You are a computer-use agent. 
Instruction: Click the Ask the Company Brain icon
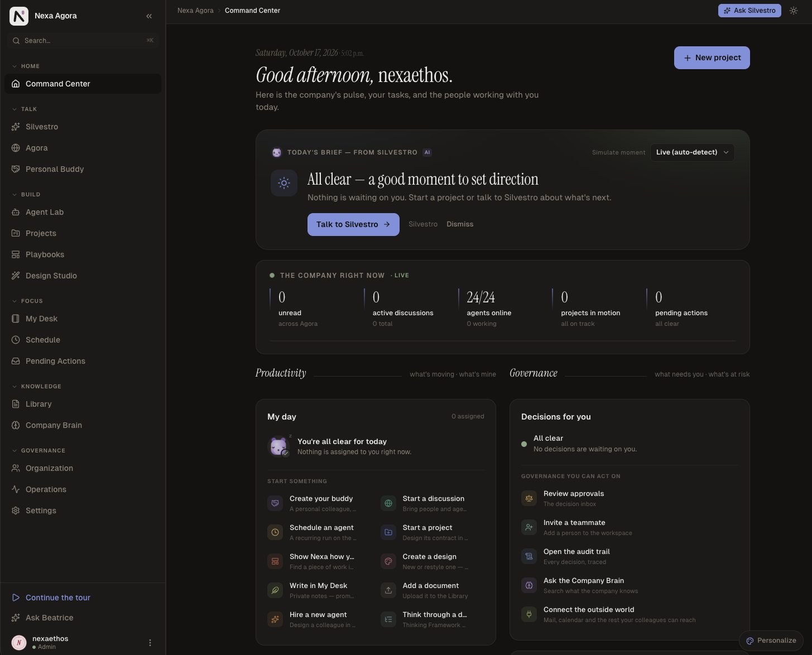[x=529, y=585]
